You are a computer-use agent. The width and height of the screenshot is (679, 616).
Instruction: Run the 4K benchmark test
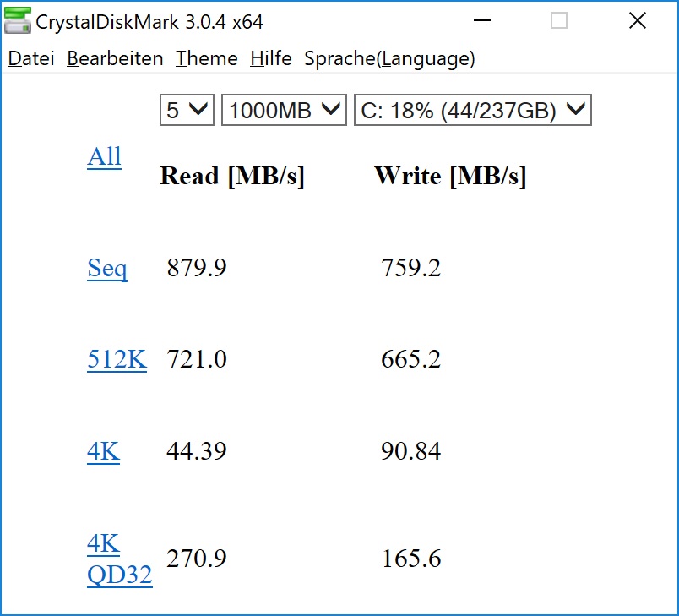(x=103, y=451)
